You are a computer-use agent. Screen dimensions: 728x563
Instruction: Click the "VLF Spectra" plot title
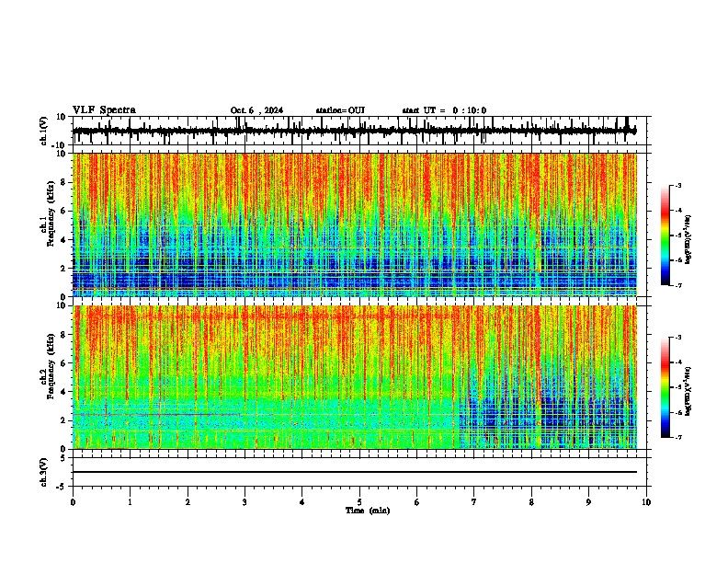104,110
